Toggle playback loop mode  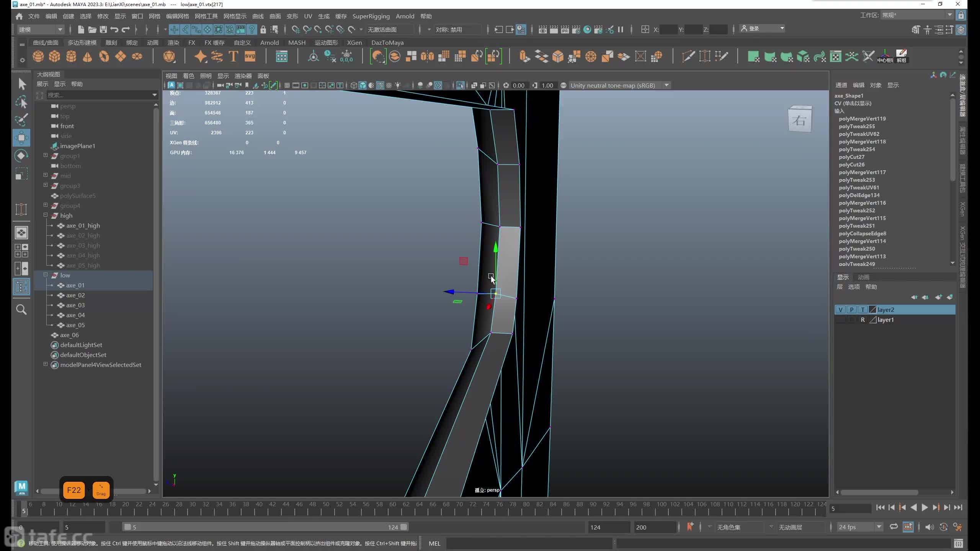coord(894,527)
